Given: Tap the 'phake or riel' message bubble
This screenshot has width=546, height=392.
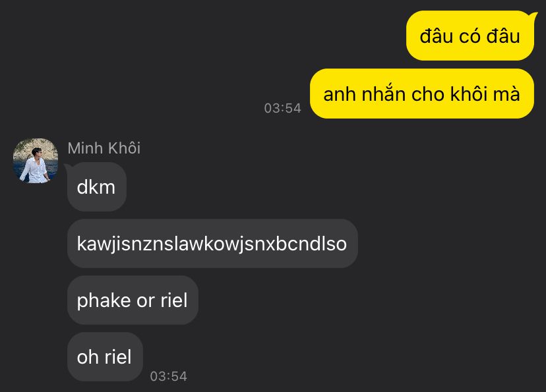Looking at the screenshot, I should (133, 300).
